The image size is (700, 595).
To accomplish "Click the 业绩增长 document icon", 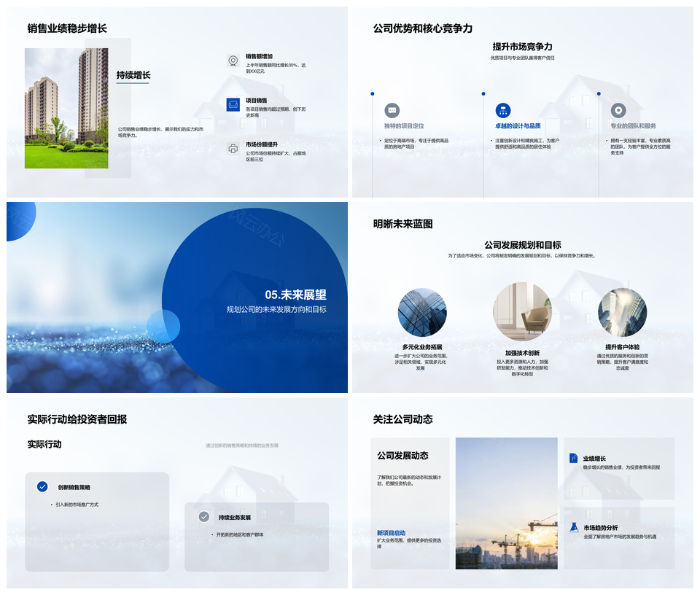I will pos(574,458).
